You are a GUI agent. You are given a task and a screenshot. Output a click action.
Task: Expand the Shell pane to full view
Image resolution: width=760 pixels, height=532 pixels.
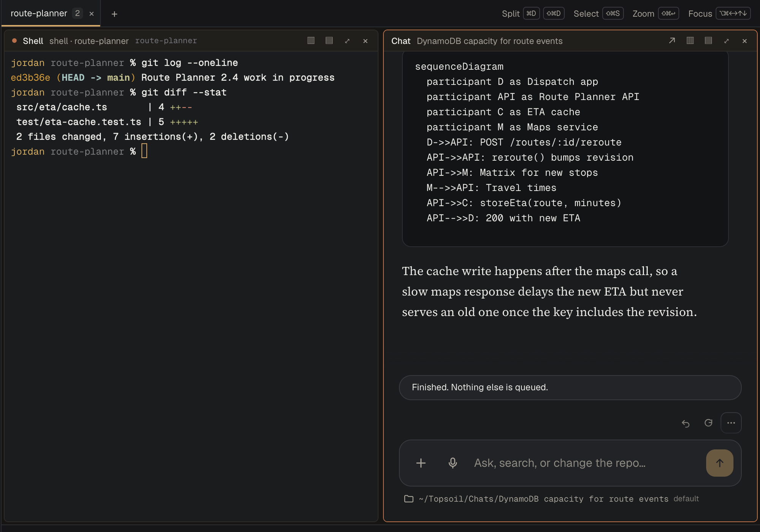(x=347, y=41)
